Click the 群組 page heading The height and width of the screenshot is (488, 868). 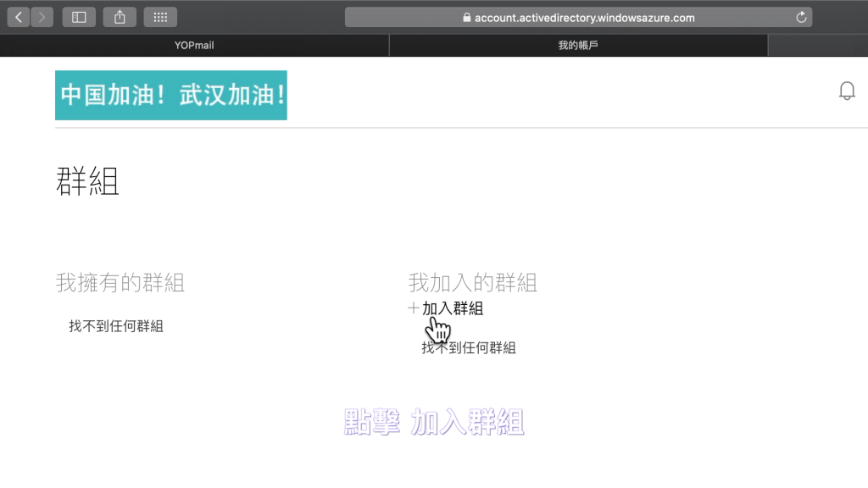87,181
